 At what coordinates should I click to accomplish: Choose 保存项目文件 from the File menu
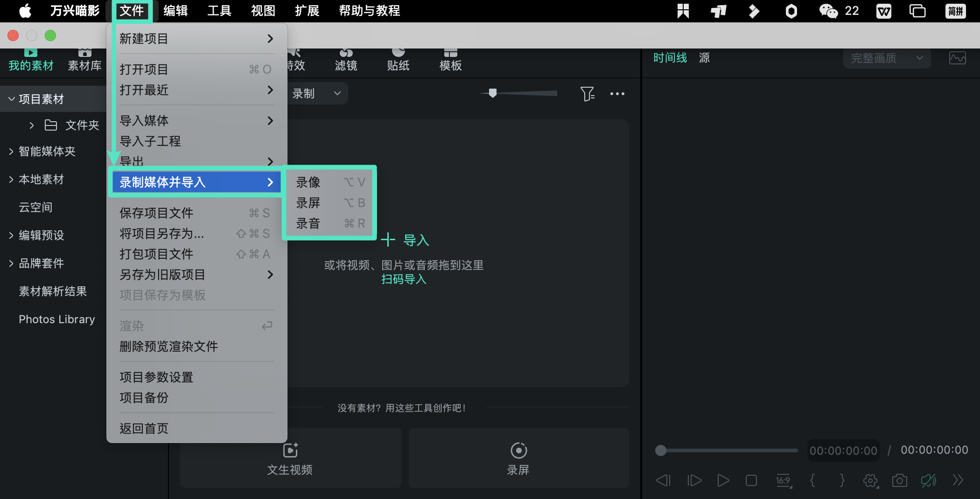coord(196,213)
